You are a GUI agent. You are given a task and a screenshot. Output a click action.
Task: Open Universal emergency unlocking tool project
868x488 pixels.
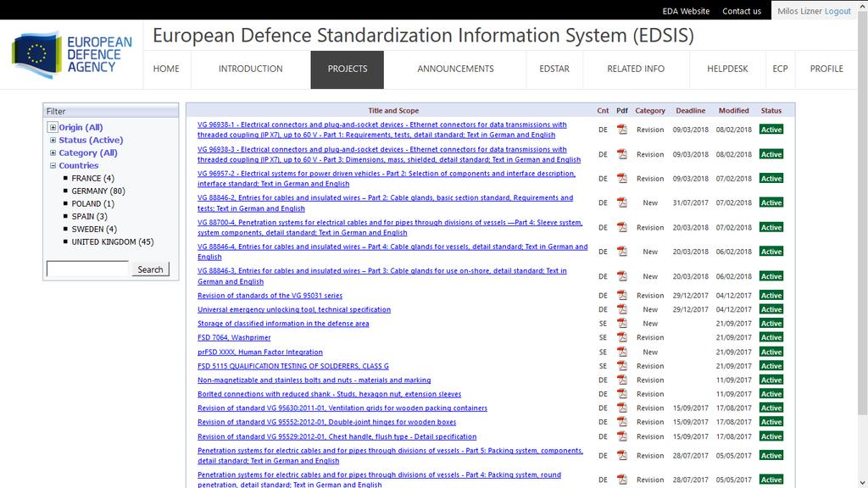294,309
